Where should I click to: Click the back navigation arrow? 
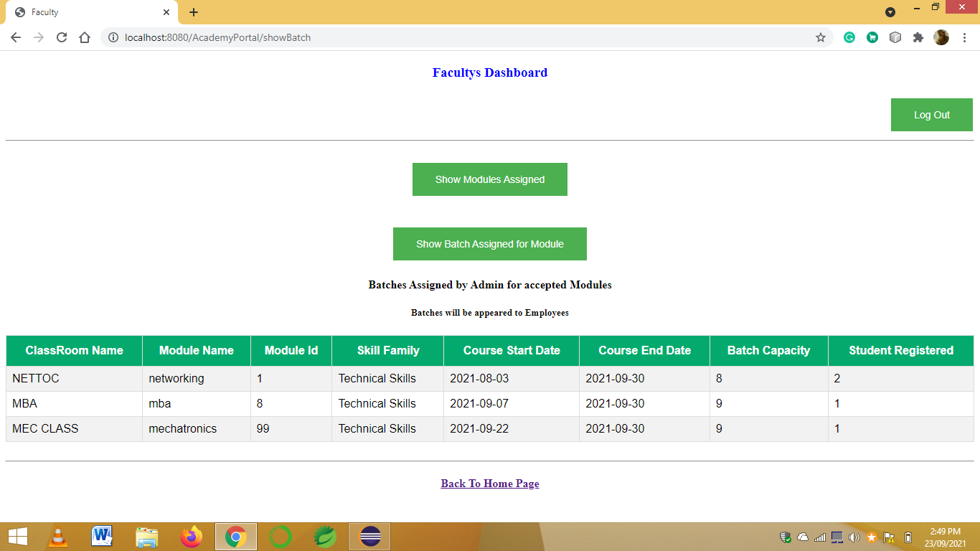[15, 37]
